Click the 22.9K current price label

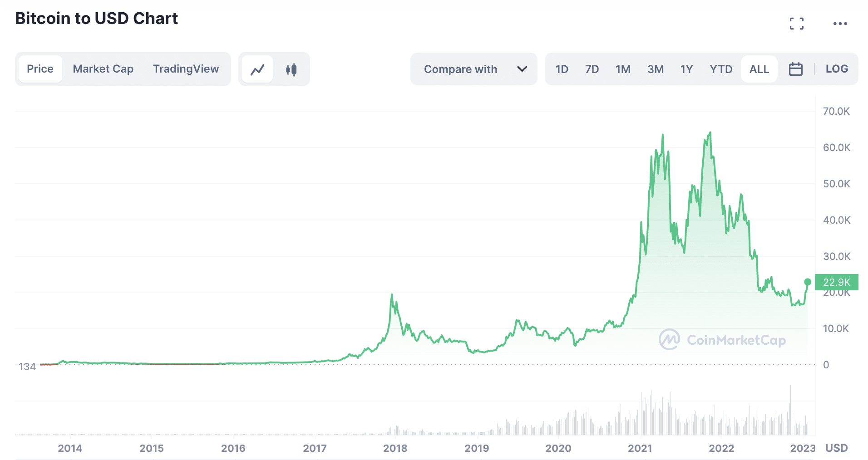(x=836, y=282)
